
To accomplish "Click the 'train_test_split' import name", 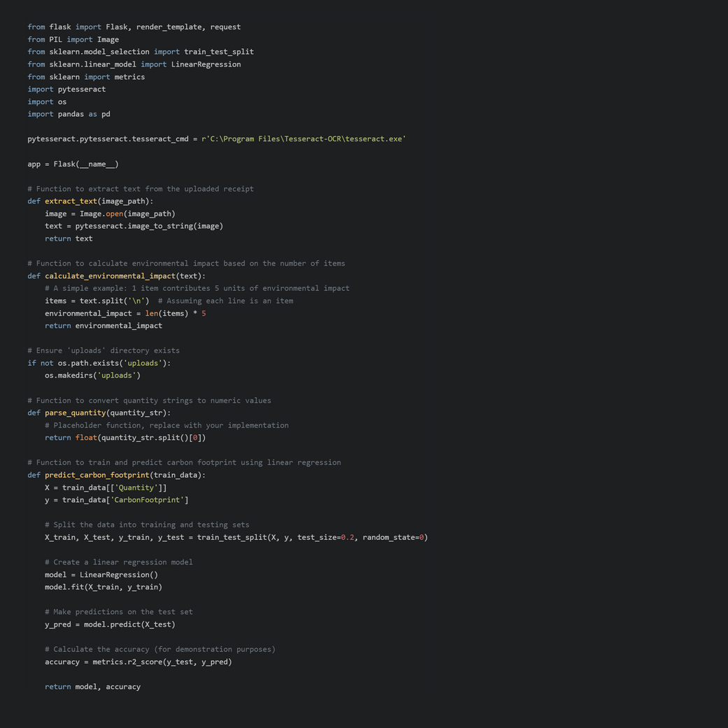I will click(218, 52).
